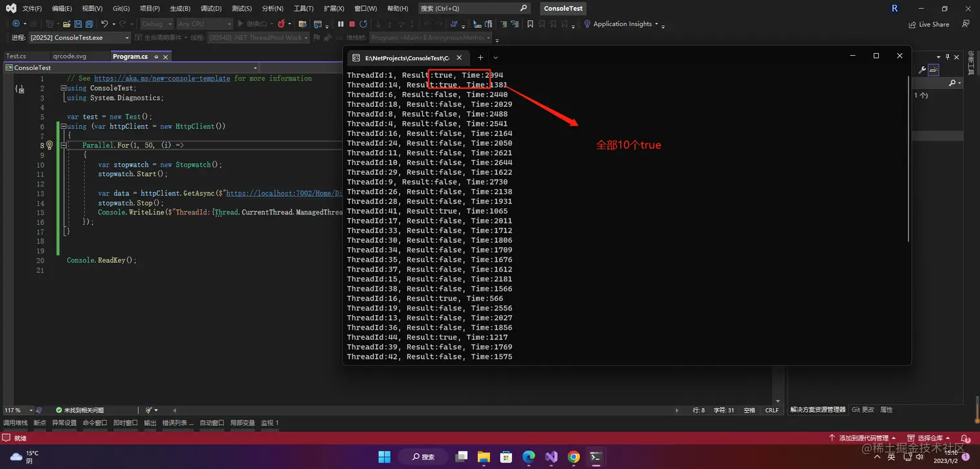This screenshot has height=469, width=980.
Task: Click the lightbulb quick actions icon on line 8
Action: pyautogui.click(x=49, y=145)
